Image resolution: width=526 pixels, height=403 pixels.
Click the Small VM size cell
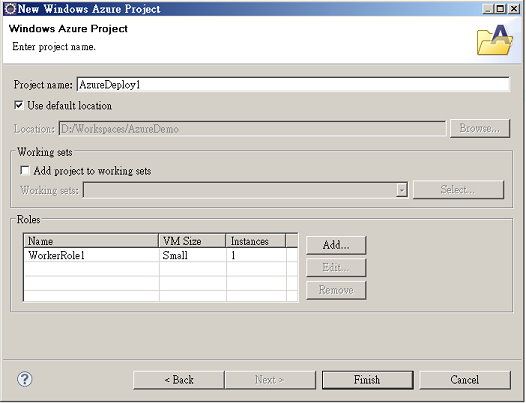193,255
